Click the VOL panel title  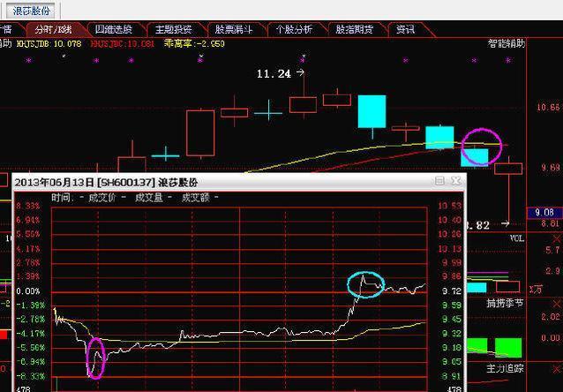(517, 238)
